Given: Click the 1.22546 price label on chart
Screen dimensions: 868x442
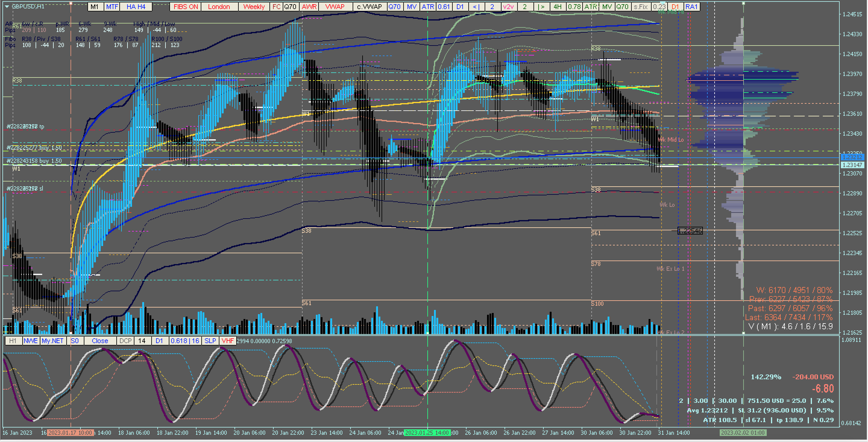Looking at the screenshot, I should pos(690,231).
